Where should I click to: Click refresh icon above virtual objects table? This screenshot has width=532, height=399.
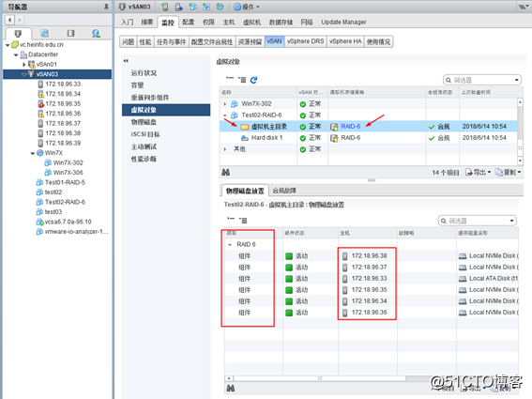tap(253, 80)
